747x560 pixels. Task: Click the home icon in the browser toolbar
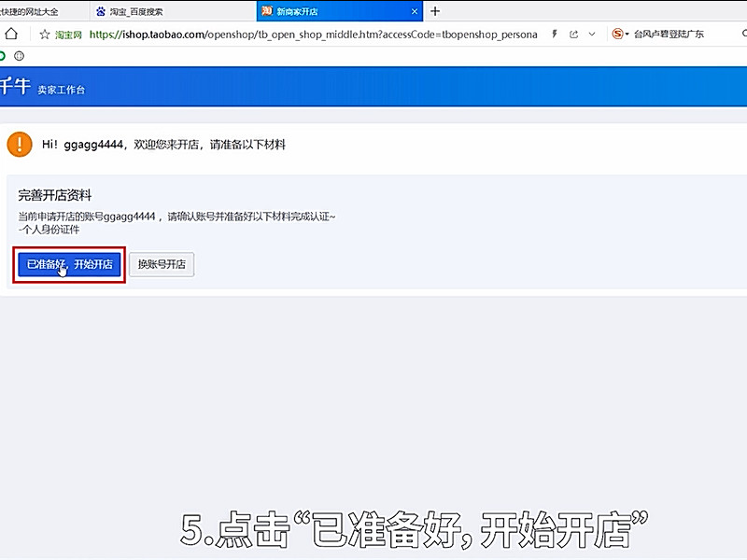tap(9, 34)
